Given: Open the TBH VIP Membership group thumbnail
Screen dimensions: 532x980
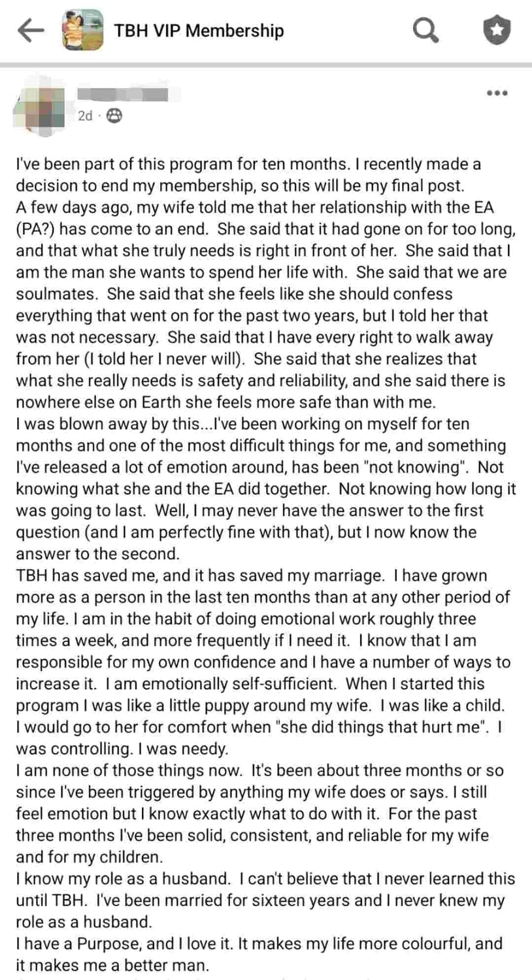Looking at the screenshot, I should click(82, 30).
